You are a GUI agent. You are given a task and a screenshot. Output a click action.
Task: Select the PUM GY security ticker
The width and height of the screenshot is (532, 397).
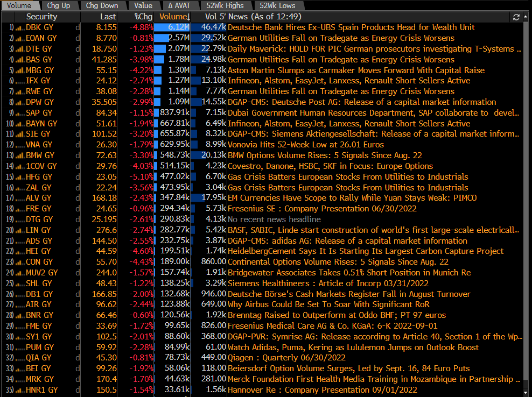(40, 348)
